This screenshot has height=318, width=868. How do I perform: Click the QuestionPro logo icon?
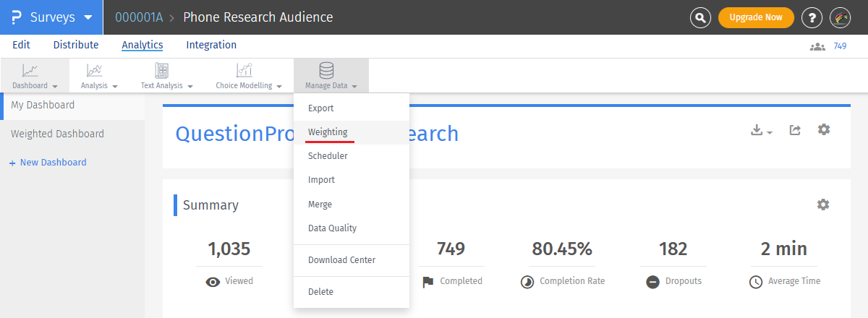(15, 17)
